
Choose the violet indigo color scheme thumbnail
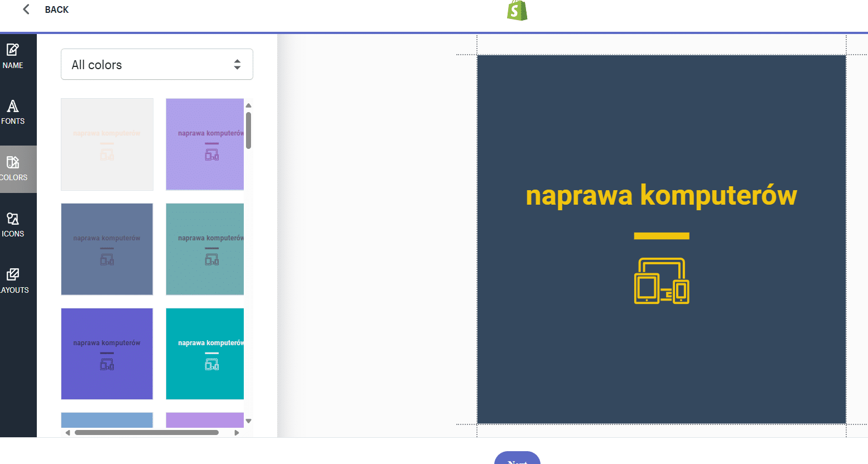[x=107, y=354]
